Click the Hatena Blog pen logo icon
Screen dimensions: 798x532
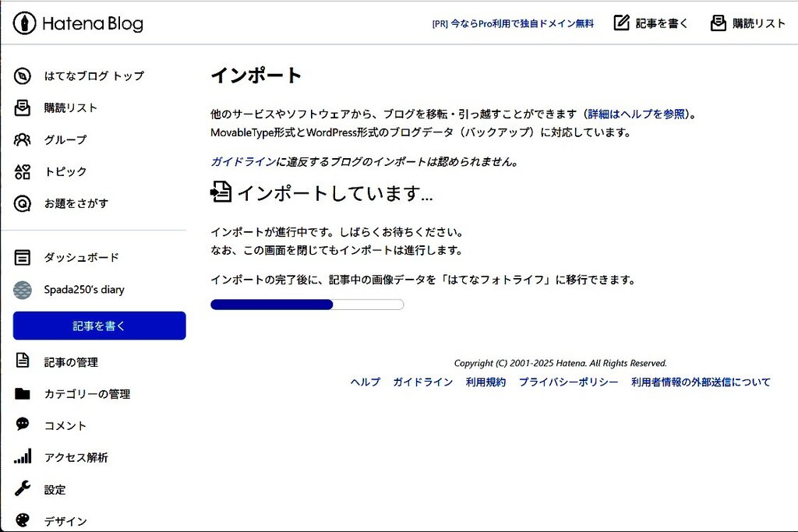[24, 23]
